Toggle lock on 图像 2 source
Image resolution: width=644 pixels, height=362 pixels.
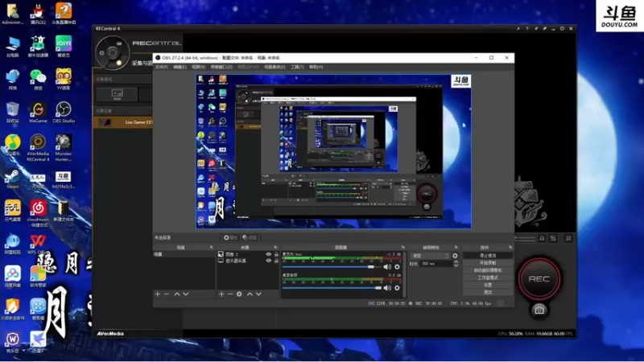(x=276, y=254)
